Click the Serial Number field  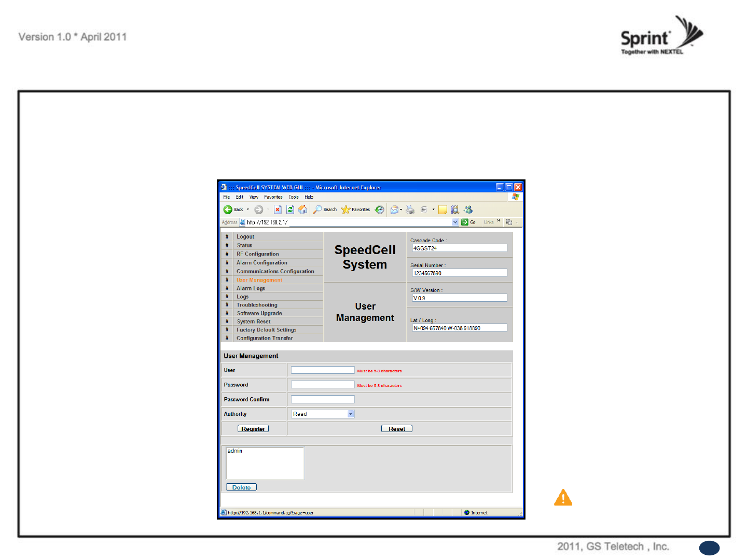point(459,273)
